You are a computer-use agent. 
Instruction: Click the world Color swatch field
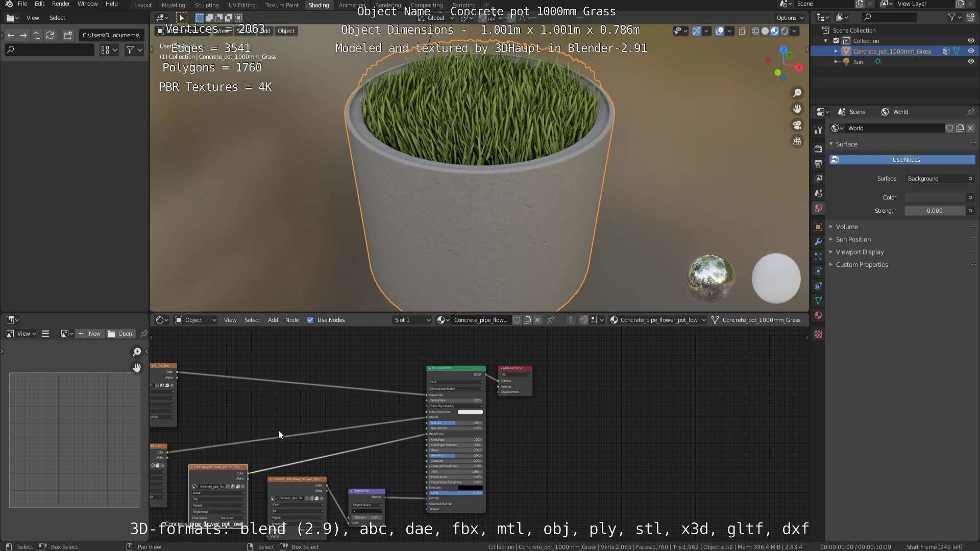pos(935,197)
